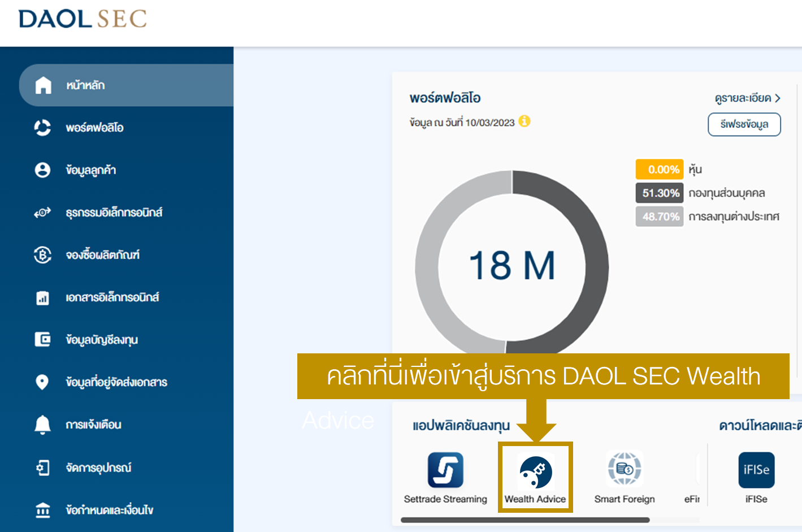Click the investment account wallet icon
Screen dimensions: 802x532
click(x=42, y=339)
